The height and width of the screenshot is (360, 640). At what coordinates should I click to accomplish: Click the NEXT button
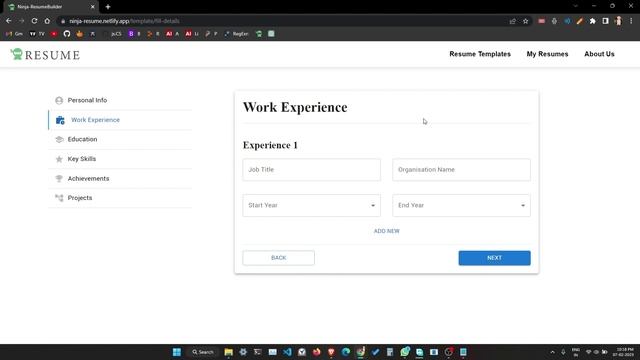494,258
